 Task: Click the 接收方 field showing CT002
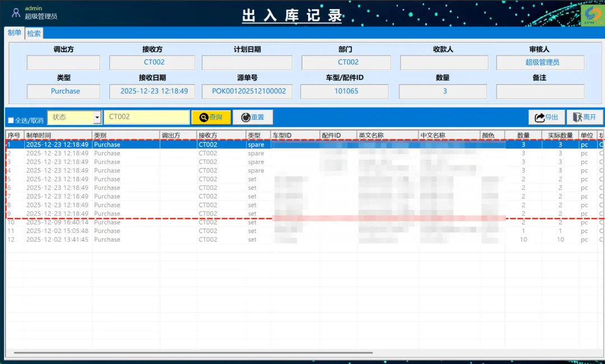pyautogui.click(x=152, y=63)
